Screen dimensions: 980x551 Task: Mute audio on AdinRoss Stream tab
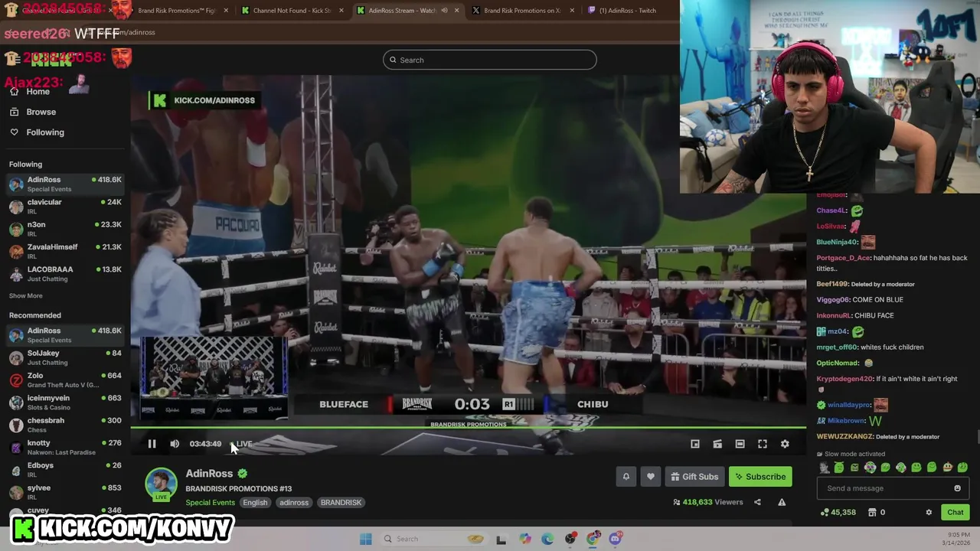(444, 11)
